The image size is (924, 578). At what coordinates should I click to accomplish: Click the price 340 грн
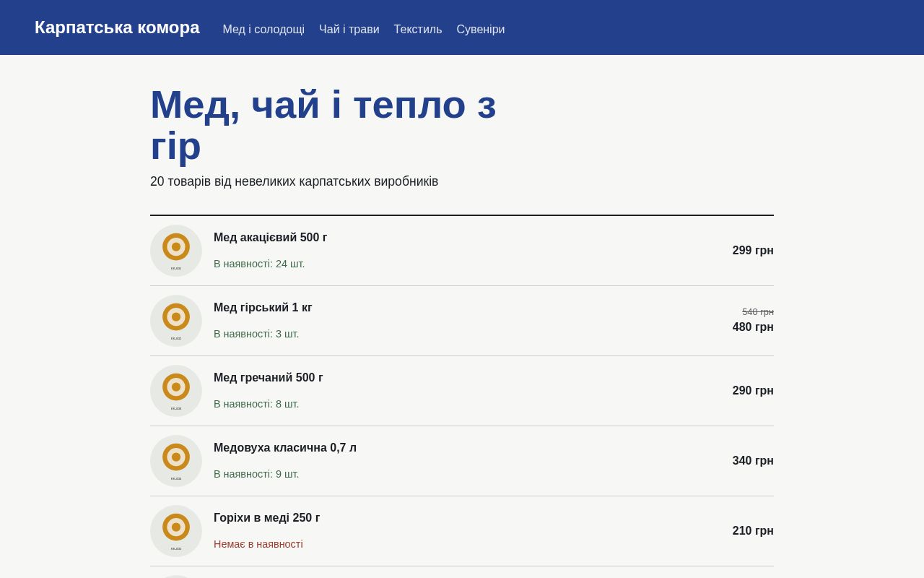pos(753,461)
